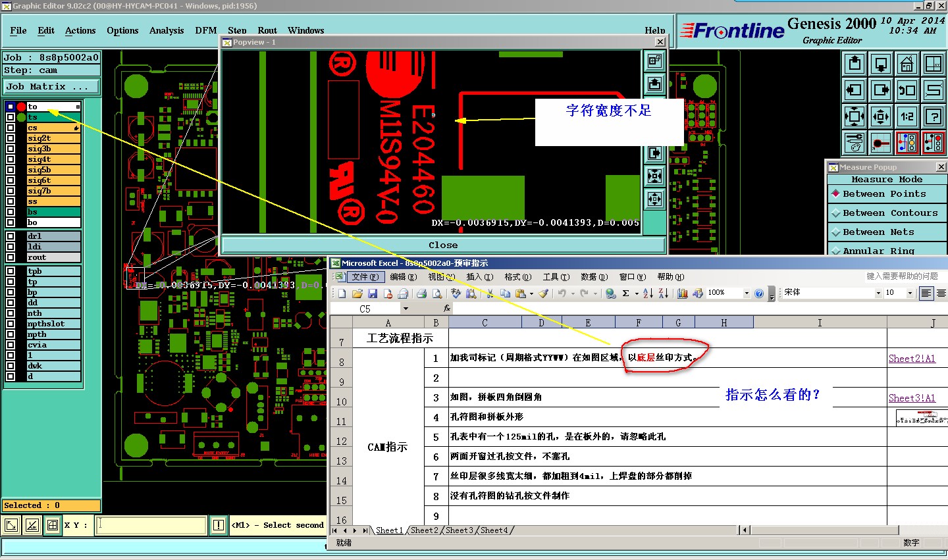
Task: Follow the Sheet3!A1 hyperlink
Action: point(912,398)
